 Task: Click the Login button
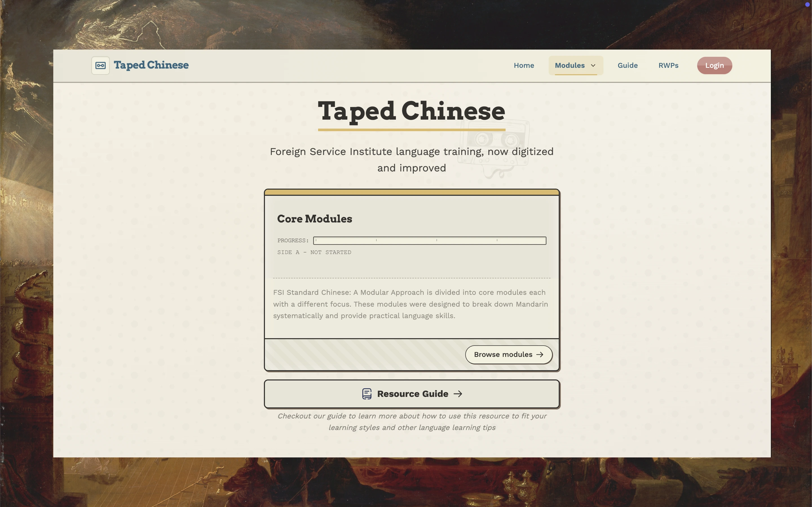click(x=714, y=65)
